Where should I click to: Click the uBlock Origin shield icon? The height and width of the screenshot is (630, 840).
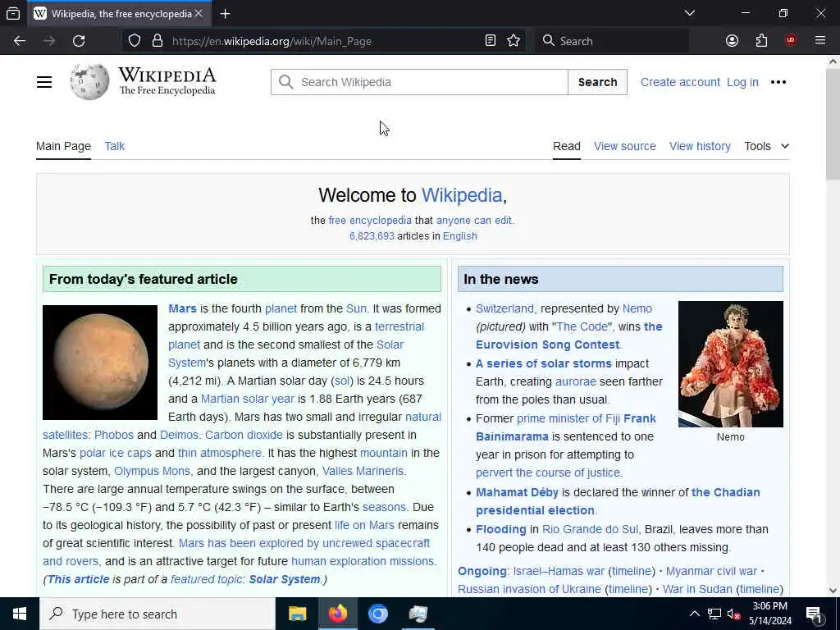[x=791, y=41]
